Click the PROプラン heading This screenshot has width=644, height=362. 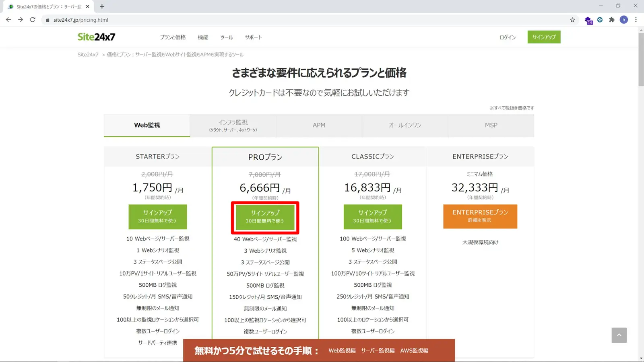tap(265, 157)
